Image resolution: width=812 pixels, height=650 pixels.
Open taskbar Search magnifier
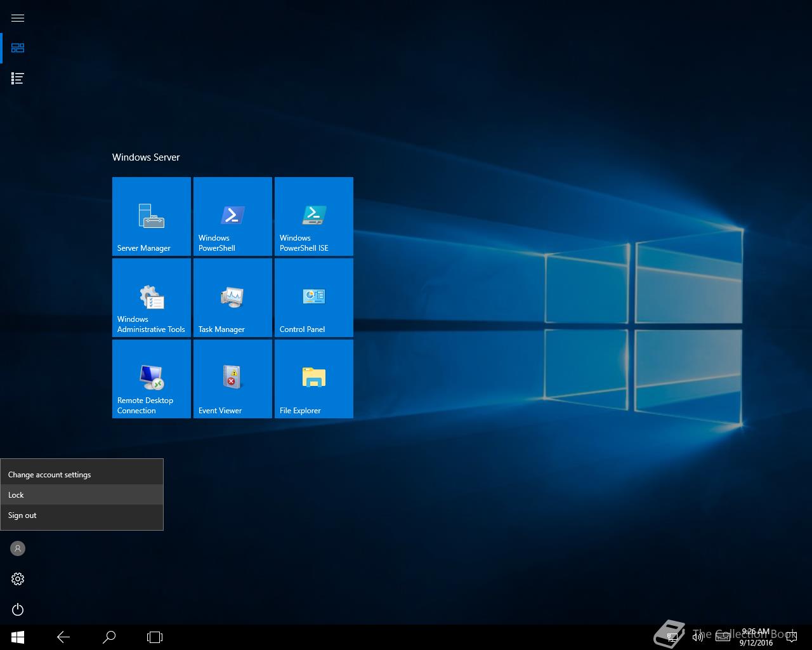(109, 637)
